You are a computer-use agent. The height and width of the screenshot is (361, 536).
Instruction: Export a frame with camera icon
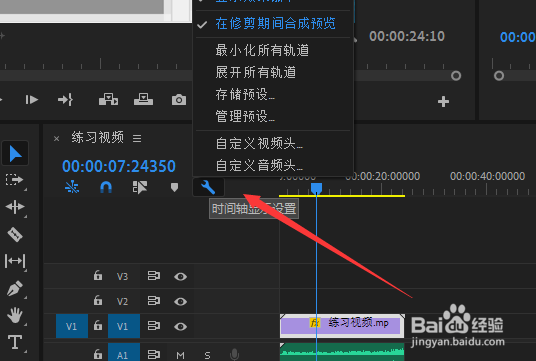179,100
